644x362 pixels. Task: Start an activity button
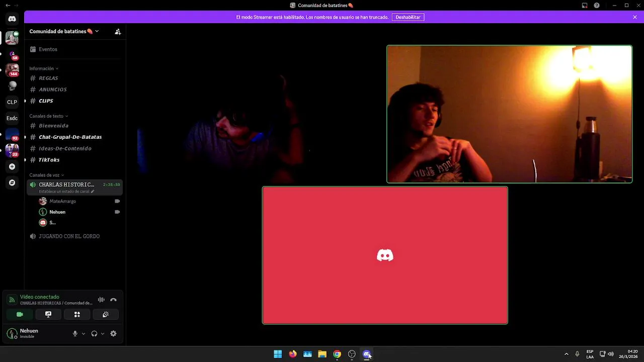click(77, 314)
